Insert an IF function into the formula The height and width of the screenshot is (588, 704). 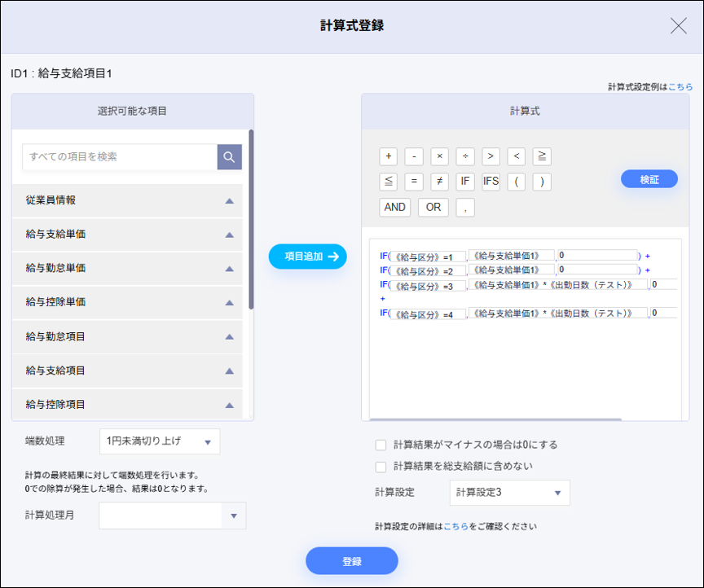coord(464,182)
